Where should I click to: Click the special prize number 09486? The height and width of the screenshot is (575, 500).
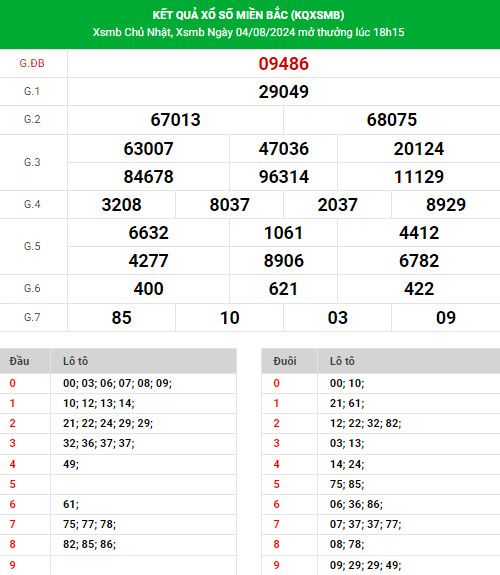click(283, 64)
